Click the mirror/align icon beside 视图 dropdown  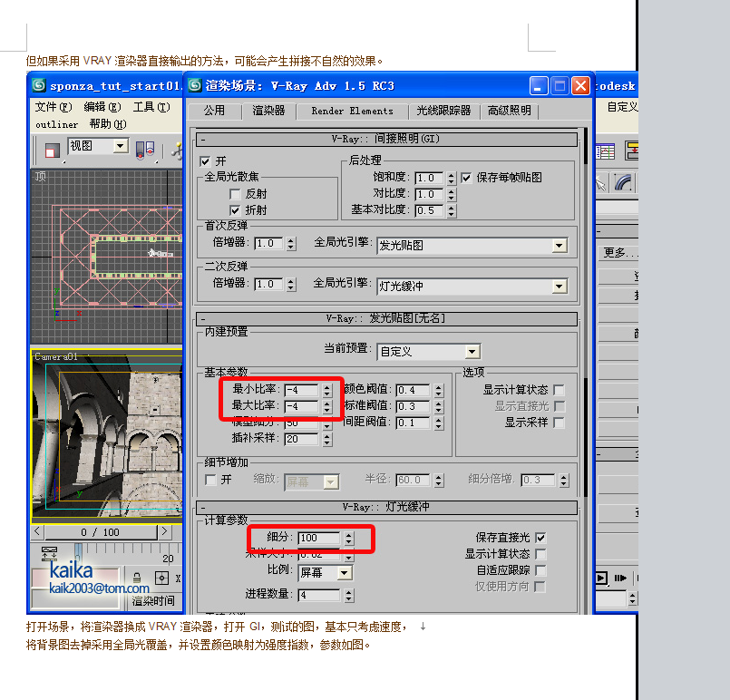(145, 151)
